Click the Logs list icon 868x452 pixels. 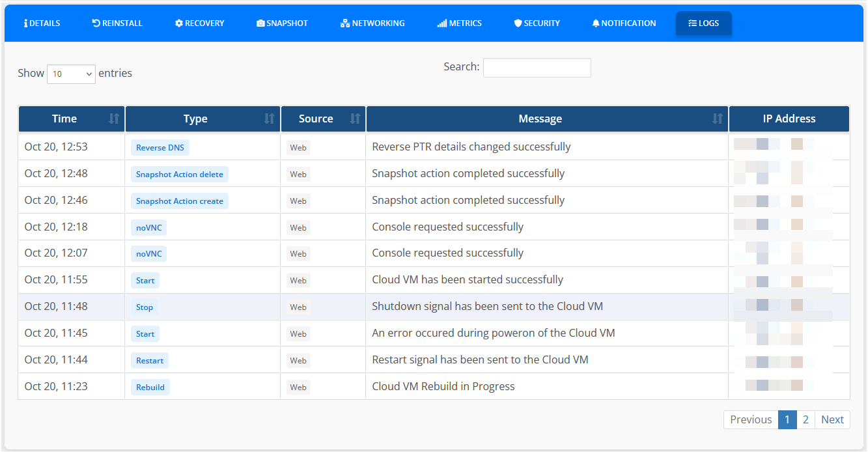tap(692, 23)
